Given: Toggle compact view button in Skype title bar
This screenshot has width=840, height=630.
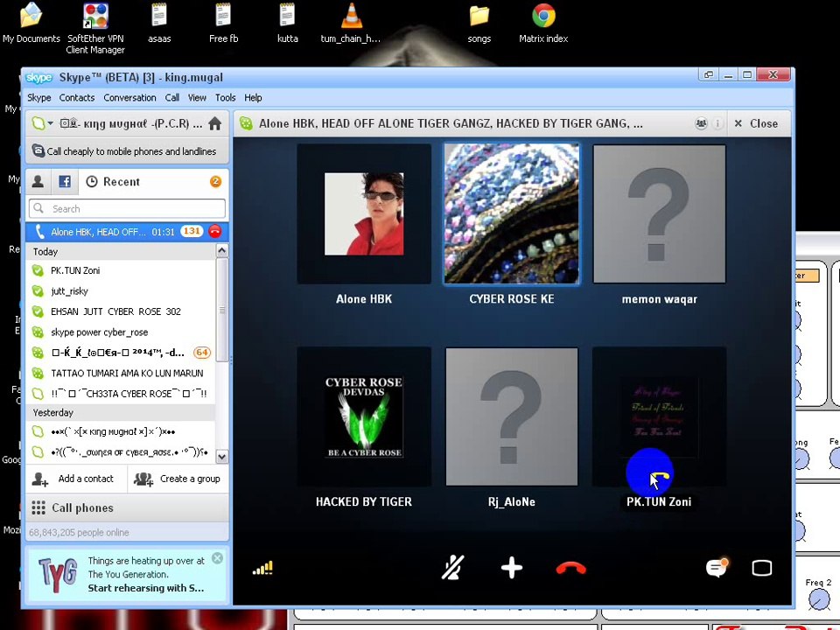Looking at the screenshot, I should (708, 74).
